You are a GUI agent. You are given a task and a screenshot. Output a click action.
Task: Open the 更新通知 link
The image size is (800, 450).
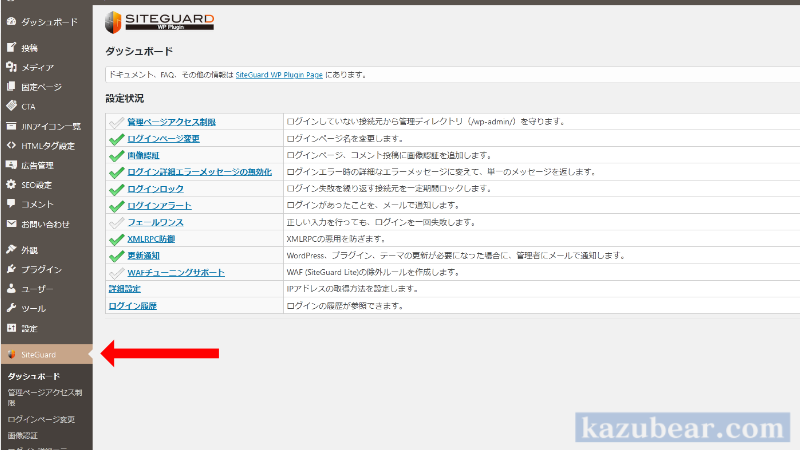pos(143,256)
